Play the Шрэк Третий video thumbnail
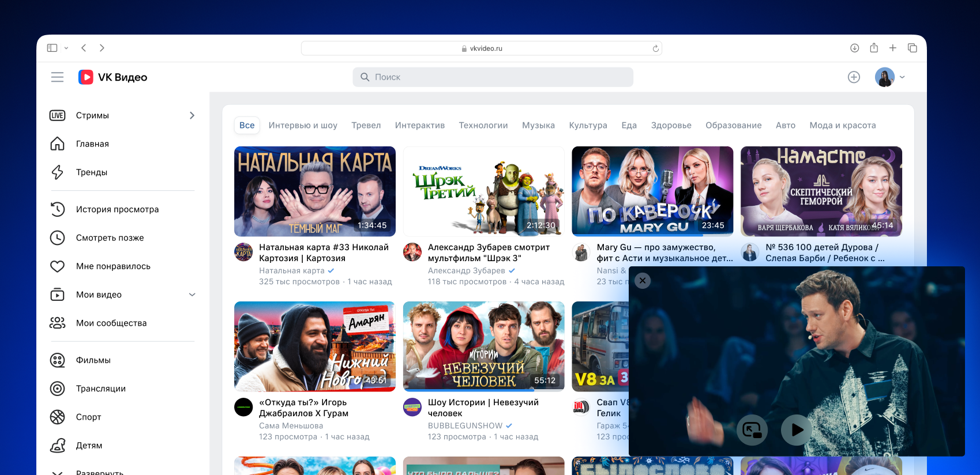980x475 pixels. click(484, 191)
